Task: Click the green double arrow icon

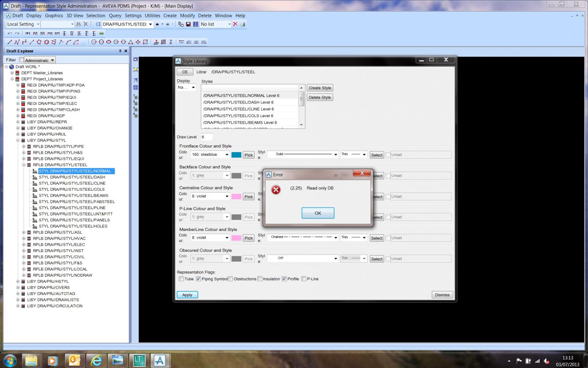Action: coord(101,34)
